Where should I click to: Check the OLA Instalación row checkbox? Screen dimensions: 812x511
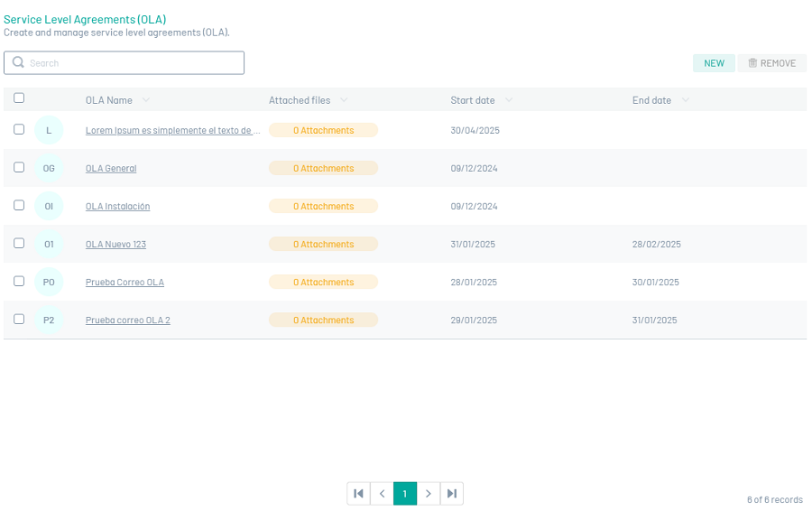(x=19, y=205)
